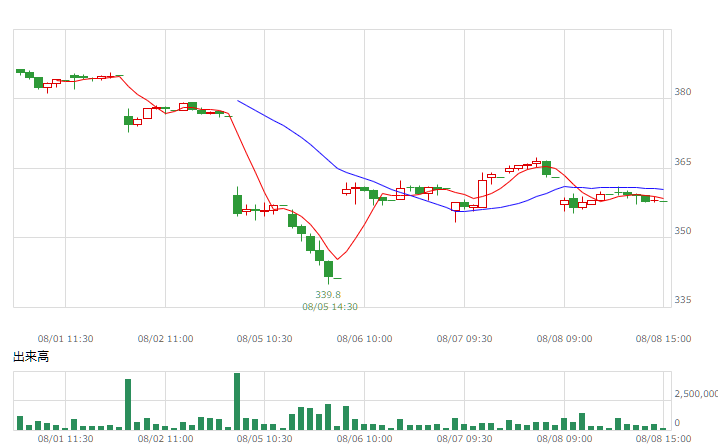Click price chart date 08/08 15:00
This screenshot has width=718, height=448.
tap(664, 339)
